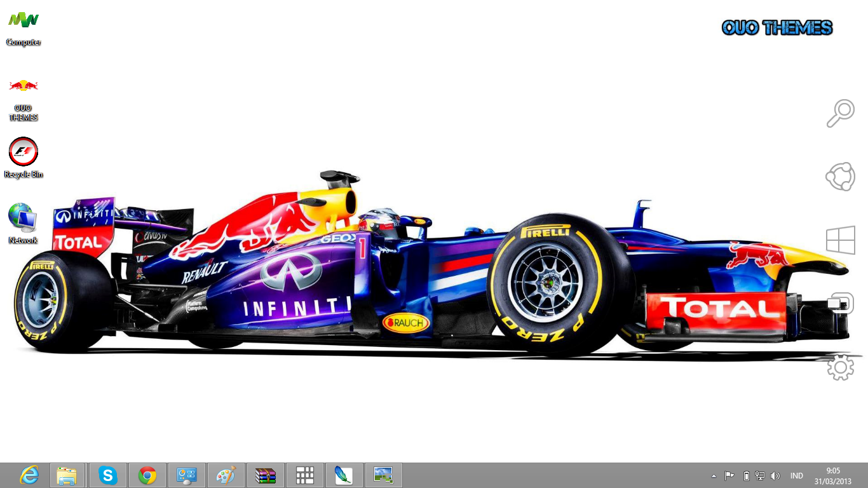868x488 pixels.
Task: Select the Network desktop icon
Action: 23,219
